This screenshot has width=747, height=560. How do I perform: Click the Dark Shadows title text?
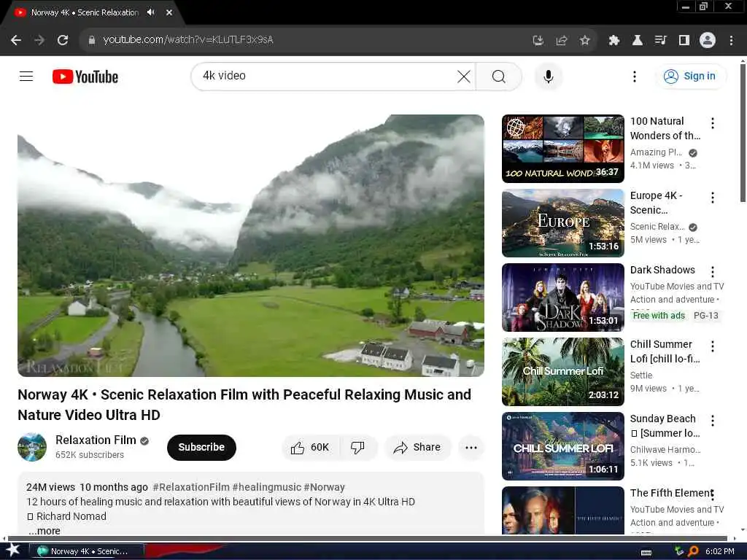662,270
